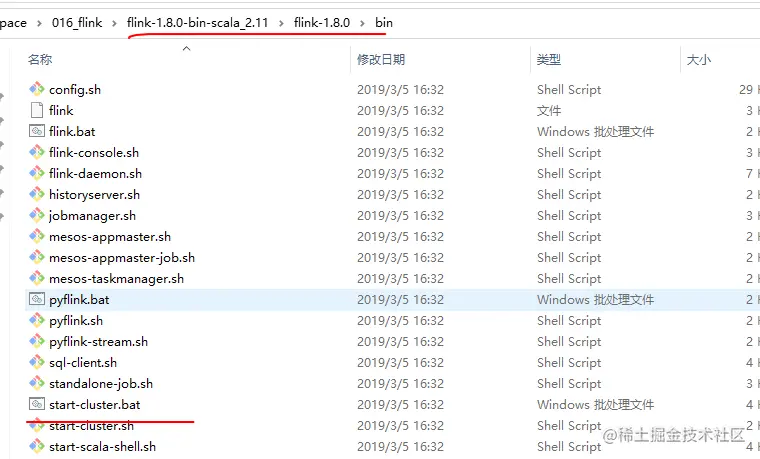The width and height of the screenshot is (760, 459).
Task: Click the mesos-appmaster.sh file icon
Action: pyautogui.click(x=37, y=237)
